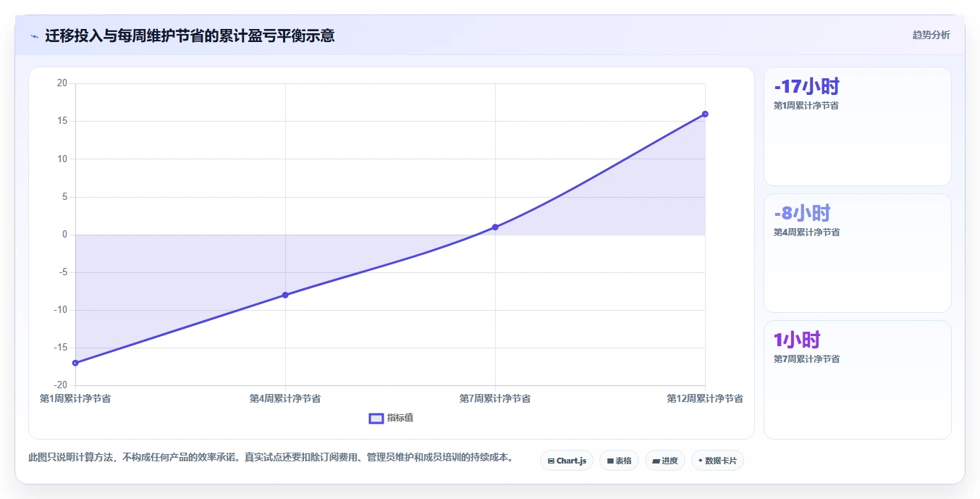Click the 指标值 legend color box
Screen dimensions: 980x499
[376, 418]
